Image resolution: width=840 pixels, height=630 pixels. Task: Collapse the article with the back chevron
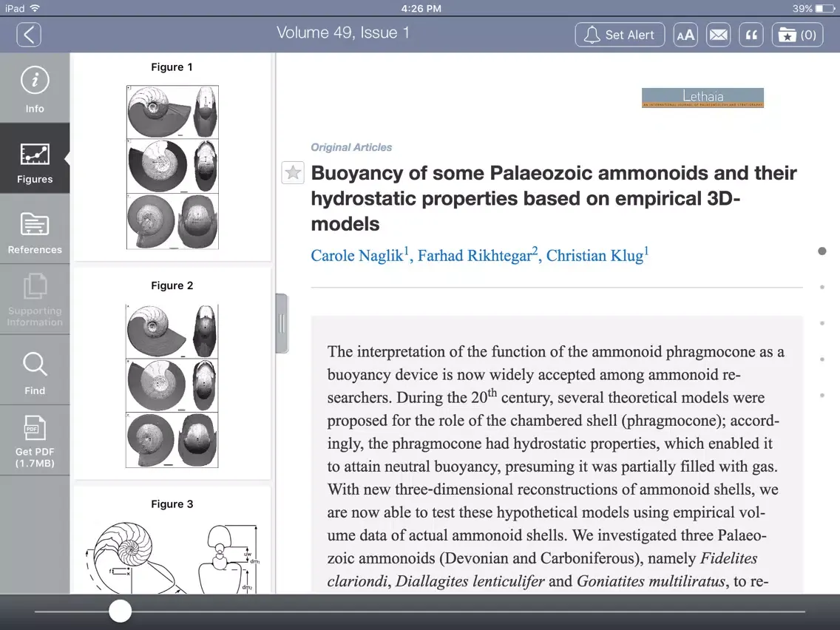29,34
